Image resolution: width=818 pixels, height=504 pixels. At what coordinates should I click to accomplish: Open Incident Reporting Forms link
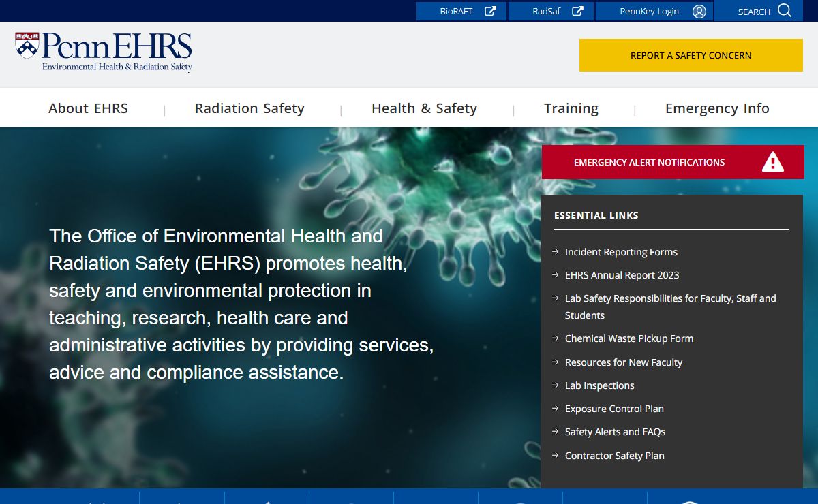[621, 252]
